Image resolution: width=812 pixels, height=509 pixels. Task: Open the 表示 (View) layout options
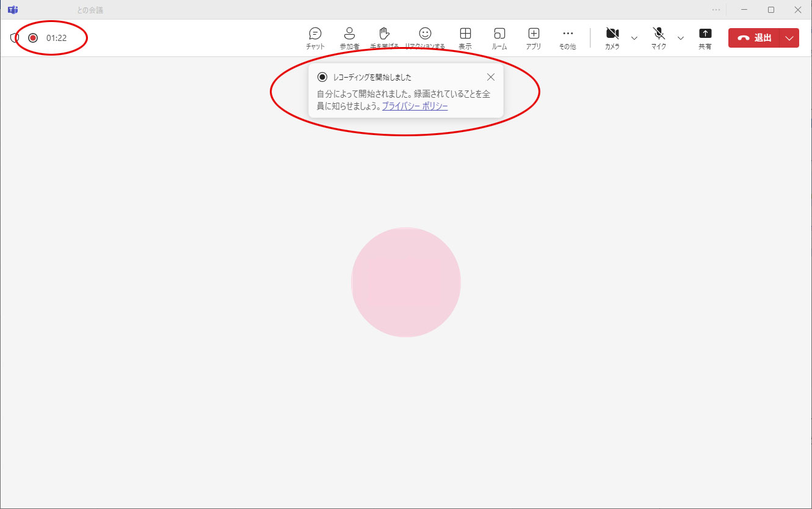pos(465,37)
